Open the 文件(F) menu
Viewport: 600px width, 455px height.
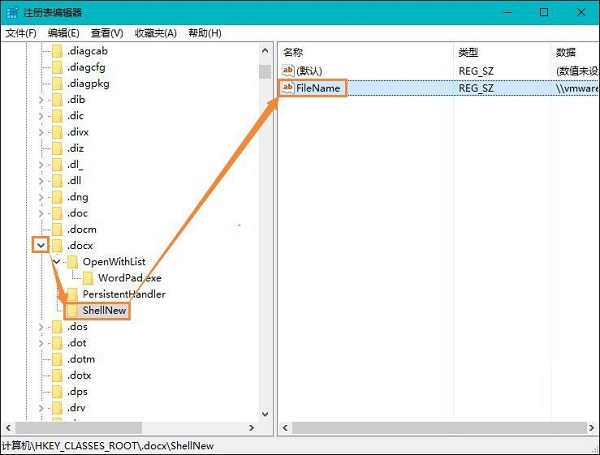21,33
